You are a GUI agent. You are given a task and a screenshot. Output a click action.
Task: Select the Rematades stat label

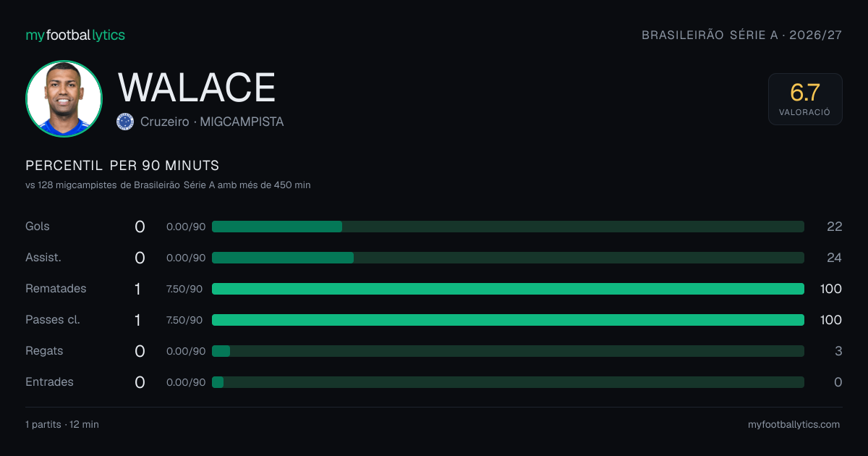(x=56, y=289)
